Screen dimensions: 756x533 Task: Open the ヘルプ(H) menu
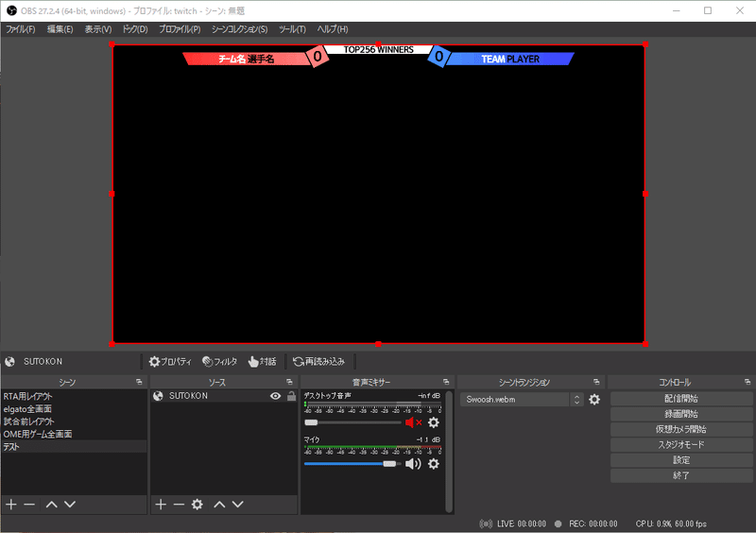(333, 29)
